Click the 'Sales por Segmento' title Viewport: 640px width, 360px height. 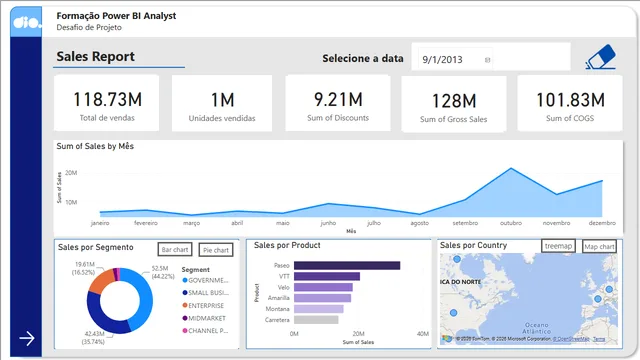[x=96, y=247]
